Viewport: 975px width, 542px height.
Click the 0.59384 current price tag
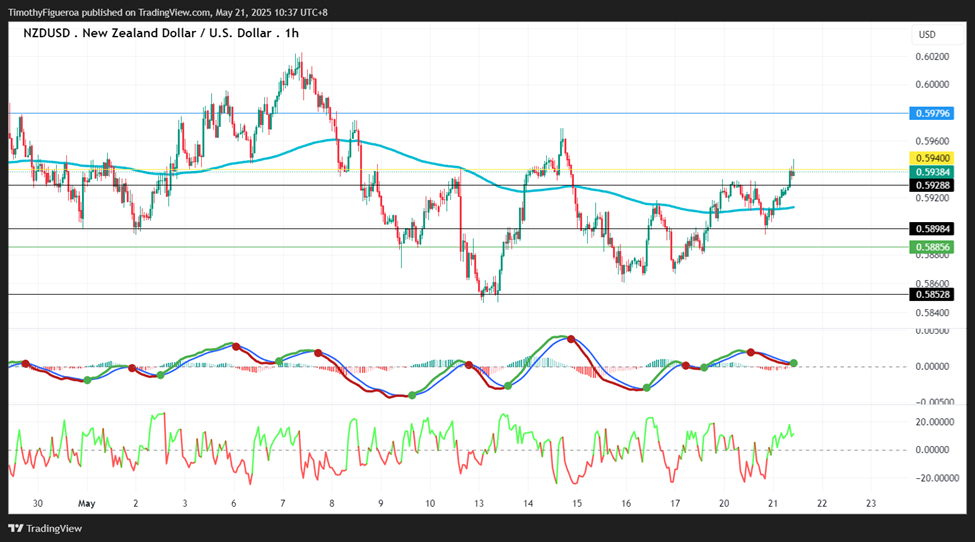tap(931, 172)
